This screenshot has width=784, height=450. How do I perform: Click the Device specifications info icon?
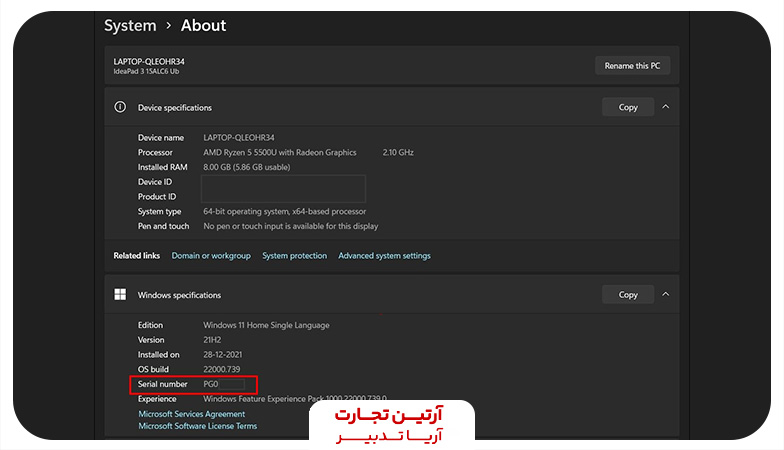[x=120, y=107]
